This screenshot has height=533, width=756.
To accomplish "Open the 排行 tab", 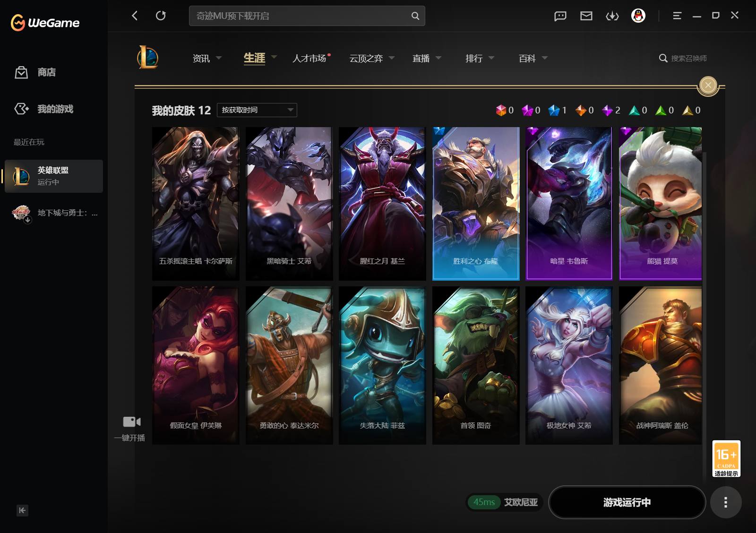I will [x=474, y=58].
